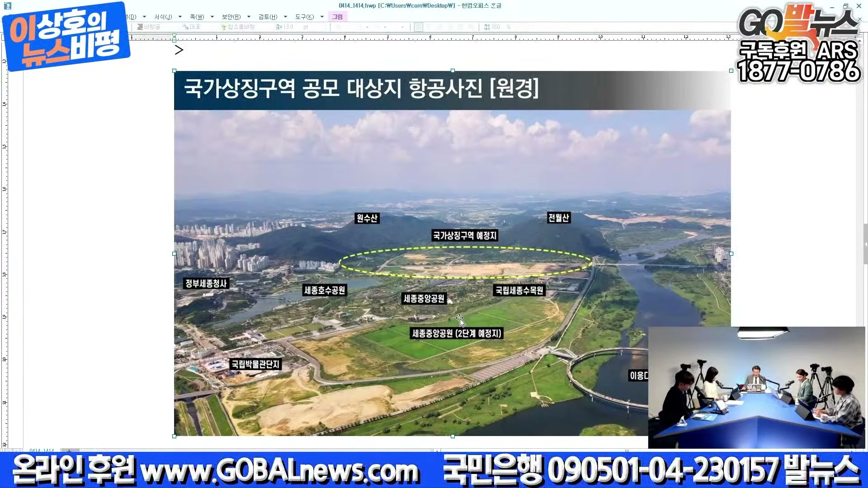Open the 서식(J) menu
Screen dimensions: 868x488
163,17
